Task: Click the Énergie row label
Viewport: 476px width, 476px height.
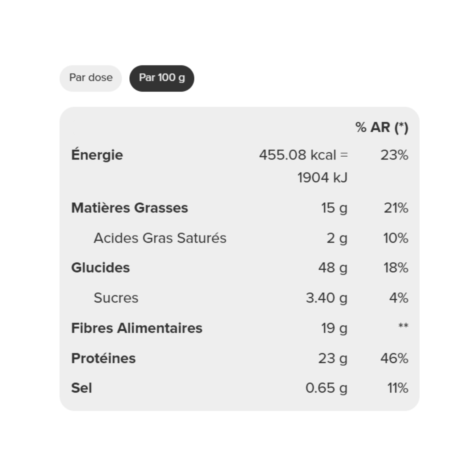Action: click(97, 154)
